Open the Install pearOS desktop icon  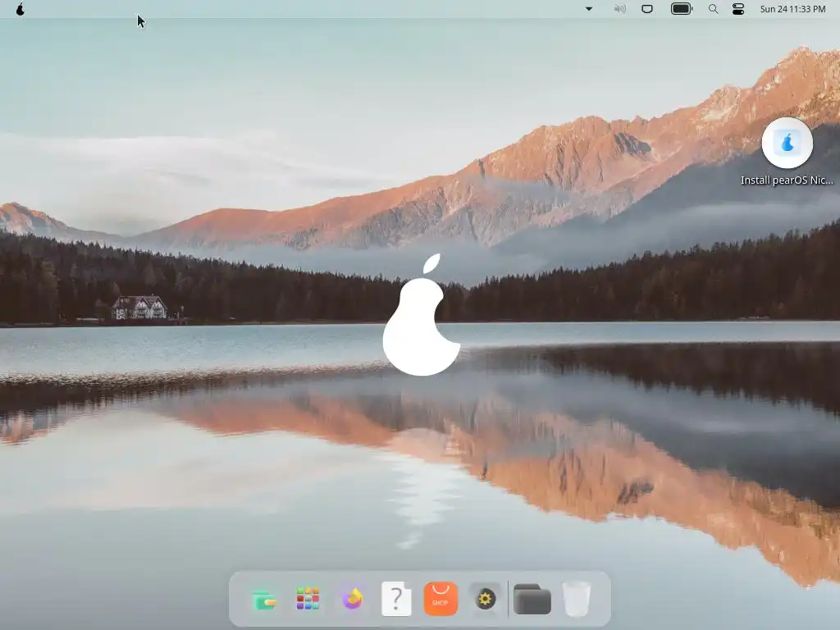(787, 143)
